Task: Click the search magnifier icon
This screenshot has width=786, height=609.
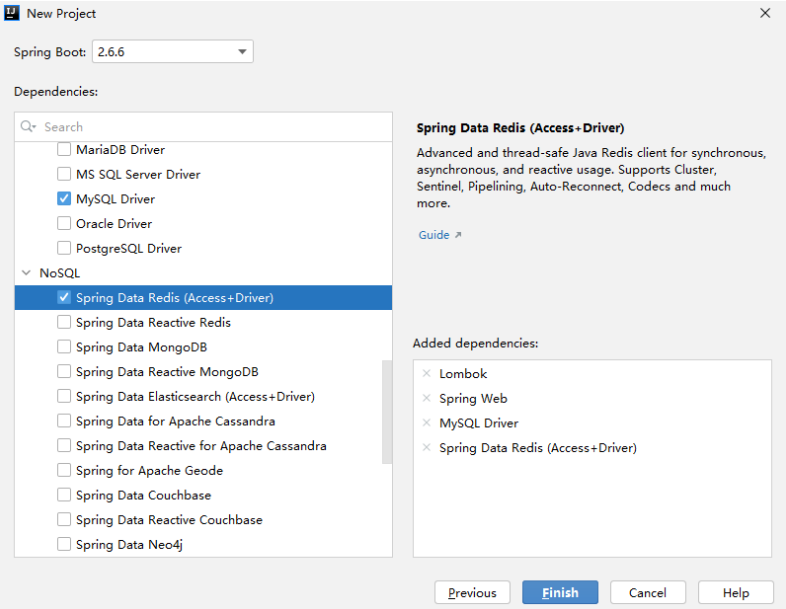Action: pos(28,126)
